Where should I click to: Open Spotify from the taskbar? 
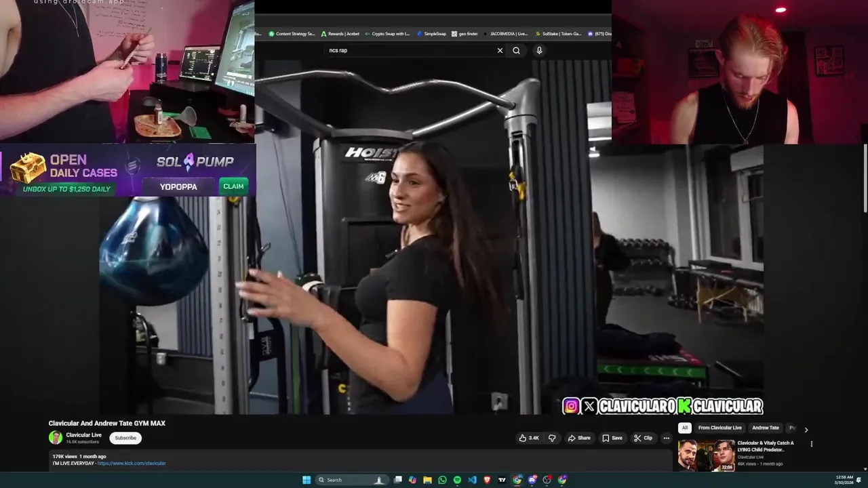coord(457,480)
